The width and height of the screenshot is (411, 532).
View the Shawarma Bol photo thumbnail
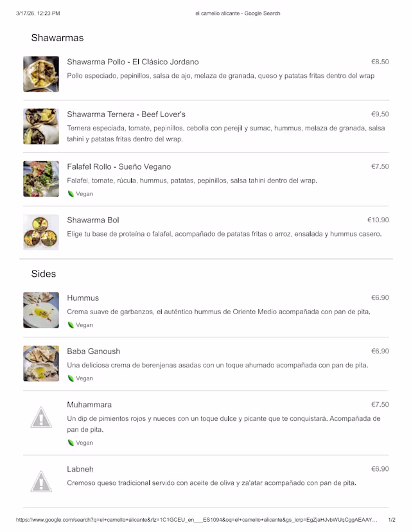tap(41, 232)
